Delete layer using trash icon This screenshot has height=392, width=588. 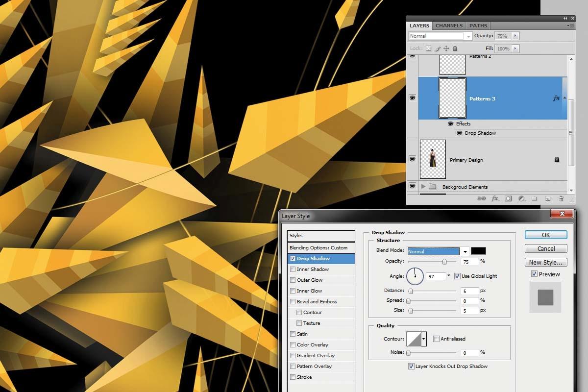(561, 199)
